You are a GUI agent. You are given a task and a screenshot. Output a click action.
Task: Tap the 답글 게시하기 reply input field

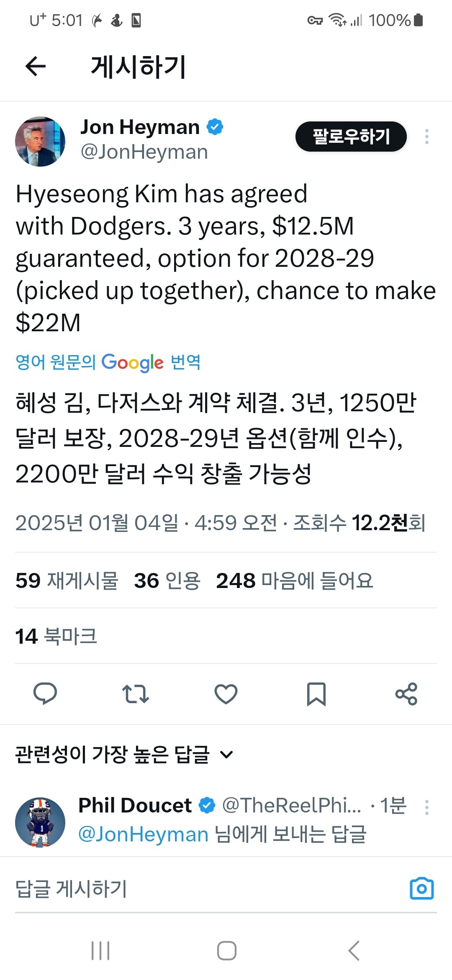pyautogui.click(x=201, y=889)
